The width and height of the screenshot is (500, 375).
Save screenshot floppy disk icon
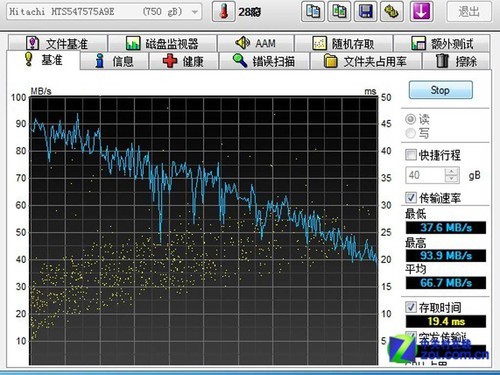[365, 12]
